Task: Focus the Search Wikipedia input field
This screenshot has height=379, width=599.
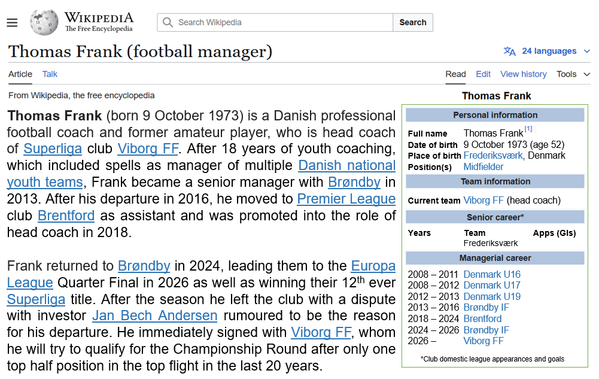Action: 275,22
